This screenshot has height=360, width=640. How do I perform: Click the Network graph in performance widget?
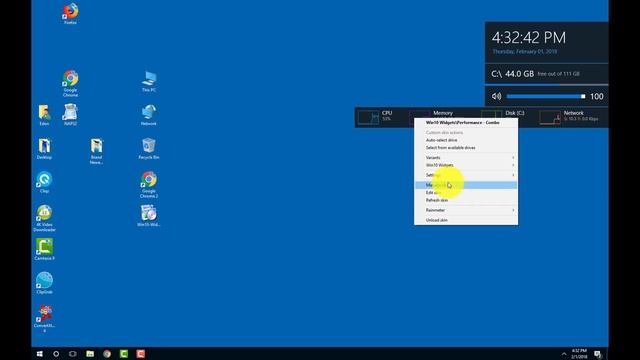550,118
